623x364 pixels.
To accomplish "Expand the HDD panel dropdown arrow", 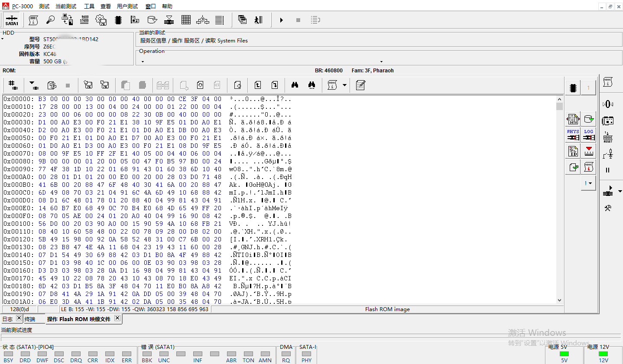I will 2,39.
